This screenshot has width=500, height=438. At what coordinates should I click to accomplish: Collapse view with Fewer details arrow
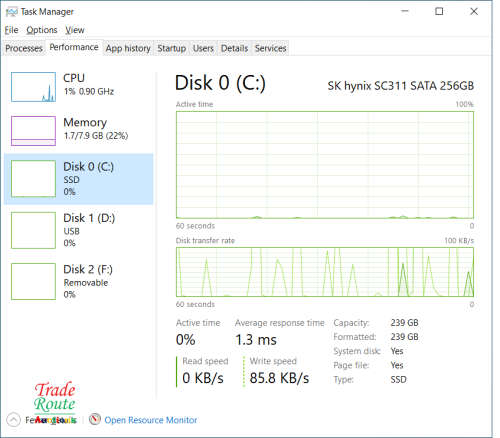coord(13,420)
